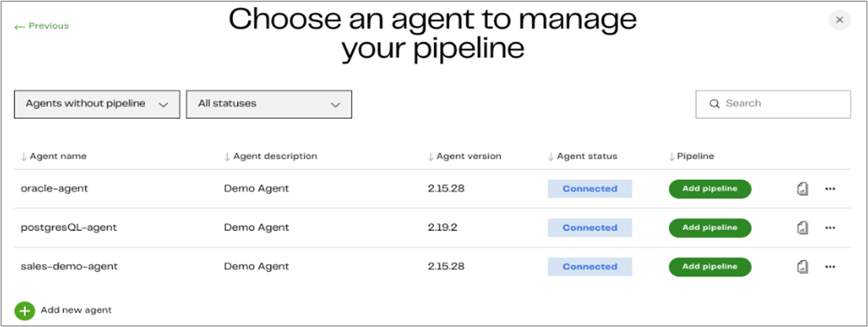Close the dialog with the X button

pyautogui.click(x=840, y=20)
